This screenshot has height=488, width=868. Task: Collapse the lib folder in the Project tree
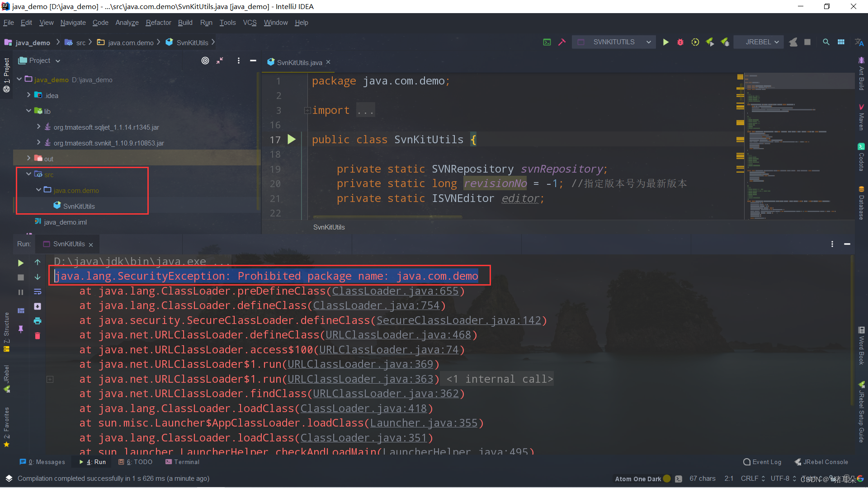click(28, 111)
